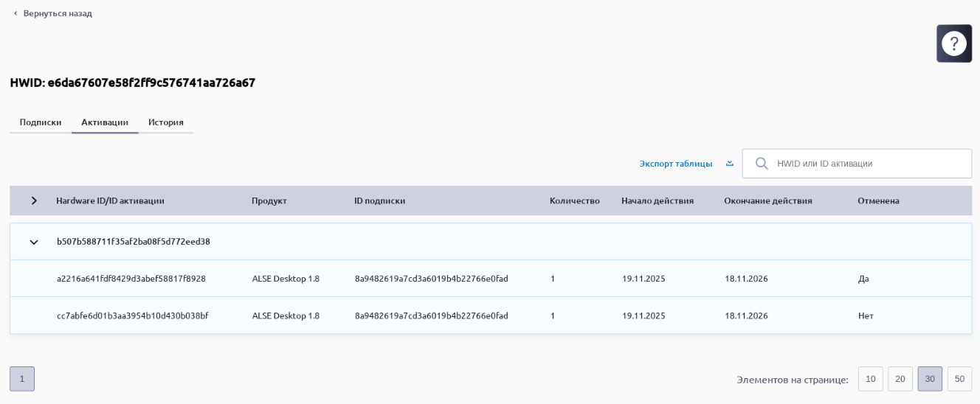Display 50 items per page
The image size is (980, 404).
tap(959, 379)
